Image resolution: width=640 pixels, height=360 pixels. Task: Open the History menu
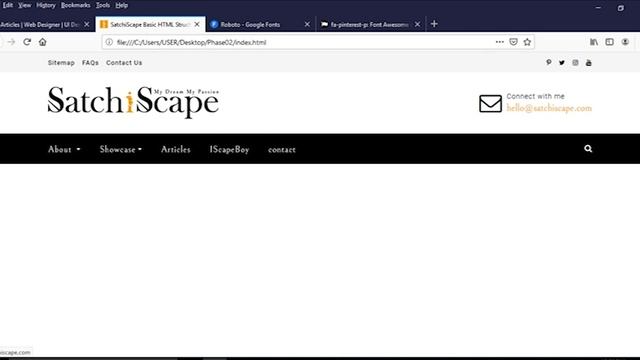point(46,5)
